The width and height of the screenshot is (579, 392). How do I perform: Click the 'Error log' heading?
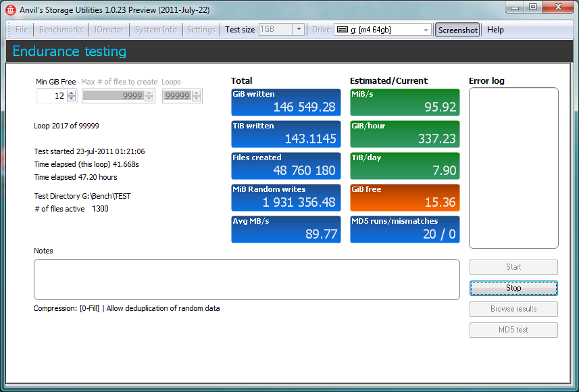[486, 80]
